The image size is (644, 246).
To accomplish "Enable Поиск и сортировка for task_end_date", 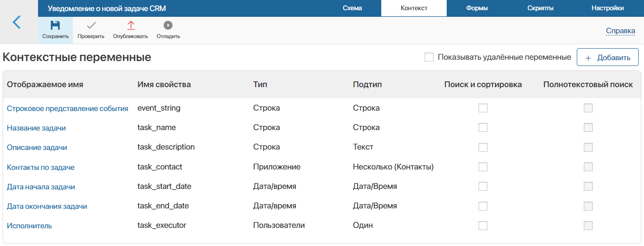I will click(x=483, y=206).
